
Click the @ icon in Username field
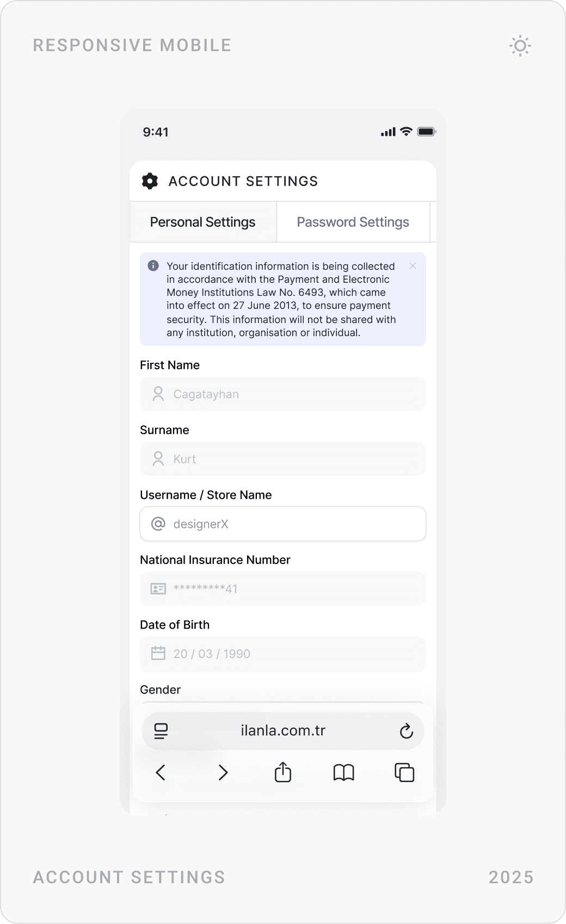157,523
